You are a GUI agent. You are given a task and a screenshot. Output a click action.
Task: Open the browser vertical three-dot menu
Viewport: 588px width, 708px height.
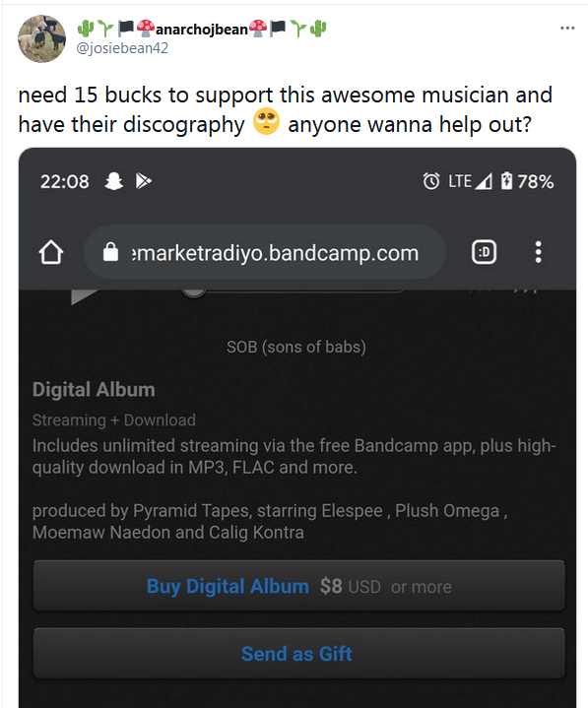click(x=538, y=252)
